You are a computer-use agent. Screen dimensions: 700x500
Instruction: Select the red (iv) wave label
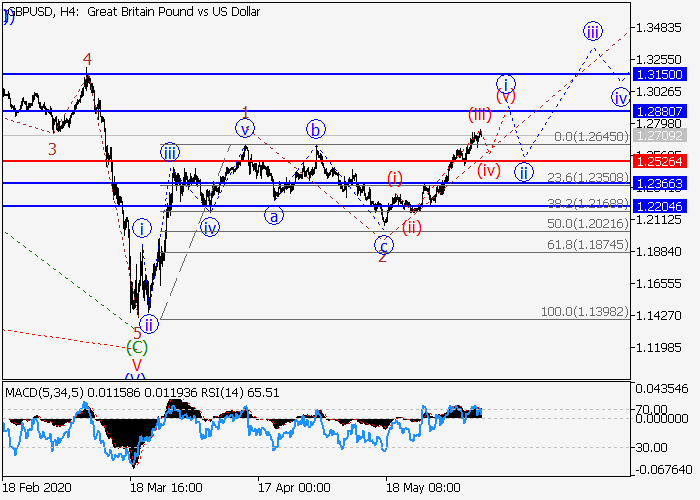point(488,170)
